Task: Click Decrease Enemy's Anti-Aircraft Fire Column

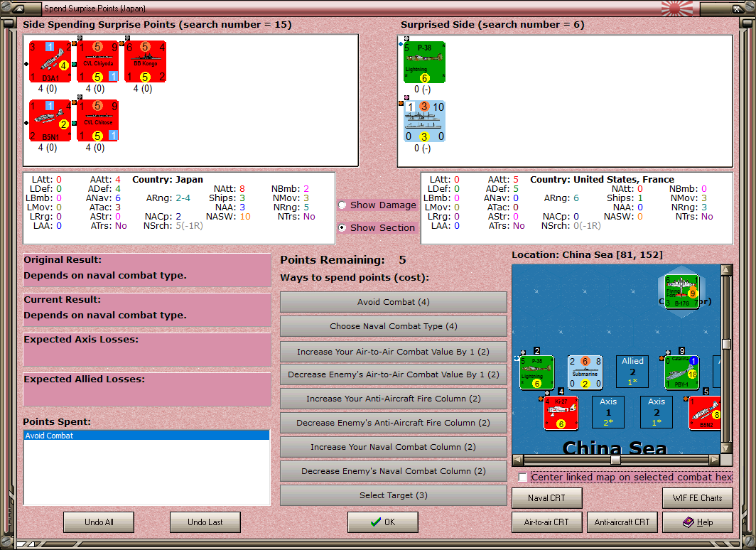Action: [x=393, y=423]
